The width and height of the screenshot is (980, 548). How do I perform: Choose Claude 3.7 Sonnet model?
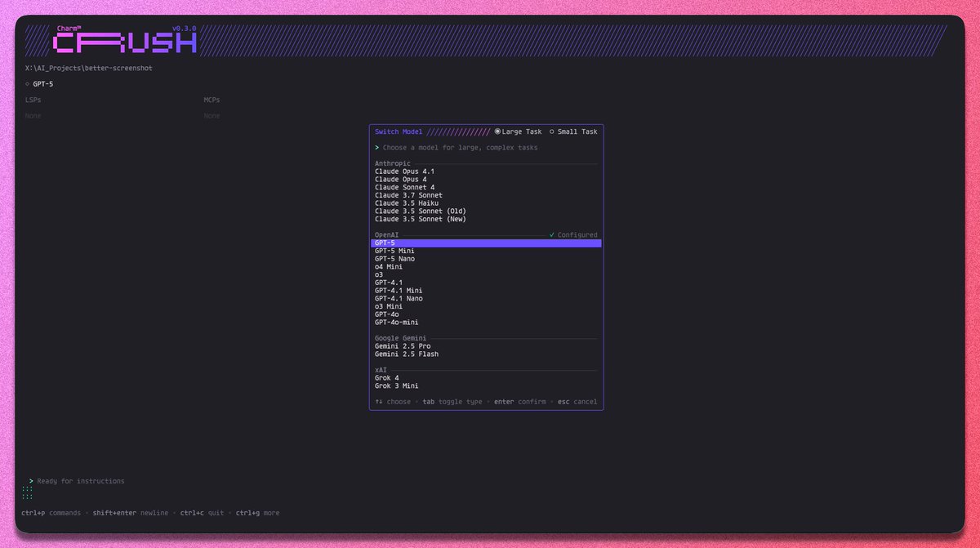tap(409, 195)
